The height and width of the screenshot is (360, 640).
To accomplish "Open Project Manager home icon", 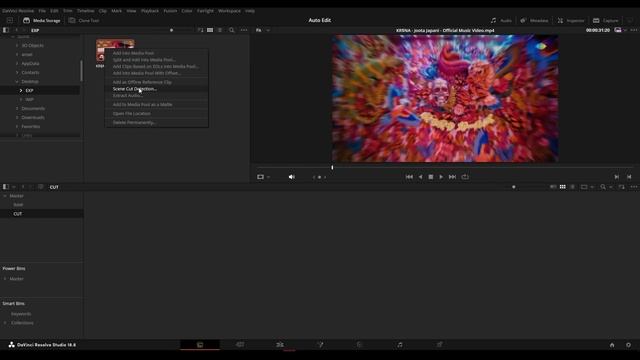I will coord(612,345).
